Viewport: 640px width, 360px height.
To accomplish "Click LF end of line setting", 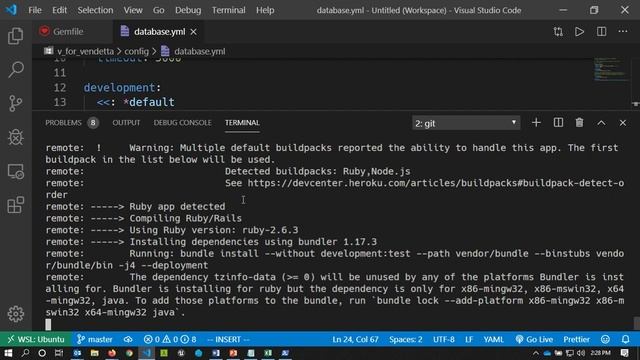I will coord(469,339).
